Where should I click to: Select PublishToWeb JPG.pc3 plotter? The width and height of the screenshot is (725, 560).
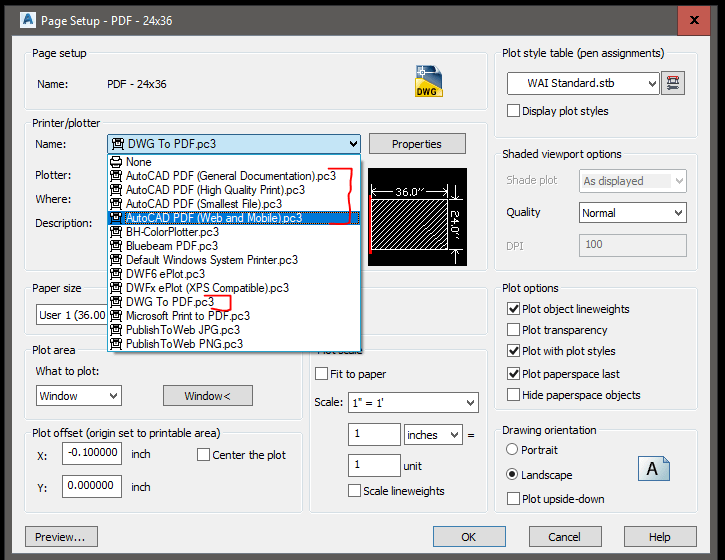click(234, 330)
